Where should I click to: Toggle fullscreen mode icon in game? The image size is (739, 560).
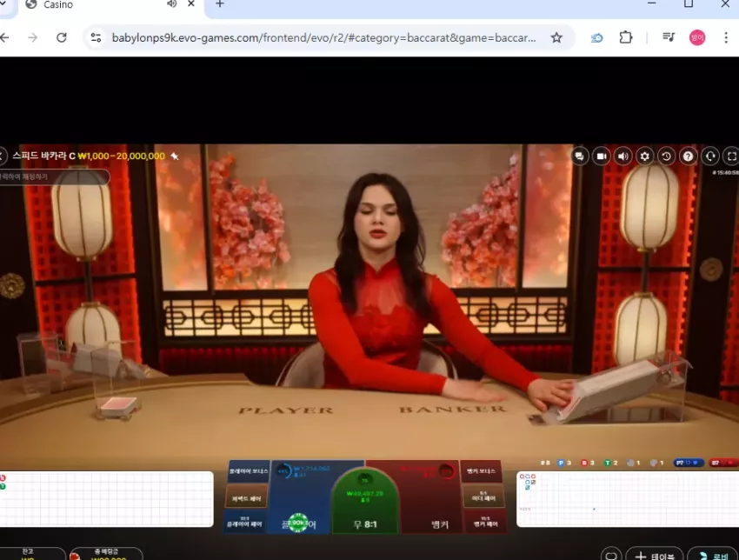(731, 156)
